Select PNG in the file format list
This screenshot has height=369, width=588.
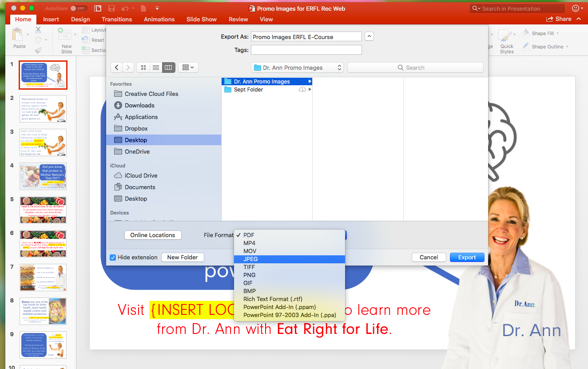(x=290, y=275)
